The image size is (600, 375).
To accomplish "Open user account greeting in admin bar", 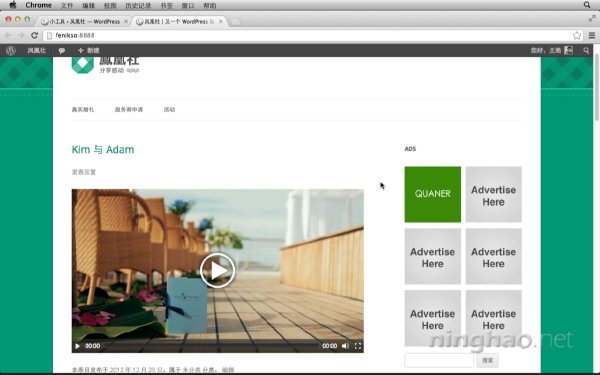I will pyautogui.click(x=551, y=50).
